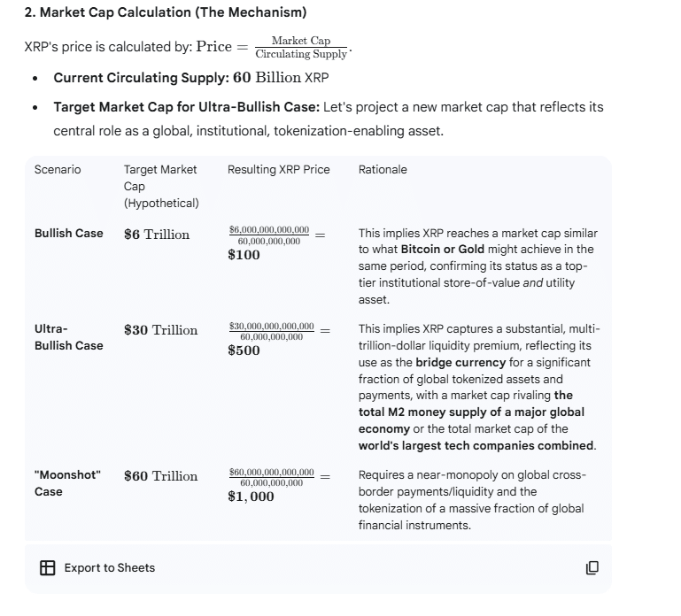Image resolution: width=681 pixels, height=616 pixels.
Task: Click the $60 Trillion market cap cell
Action: click(160, 476)
